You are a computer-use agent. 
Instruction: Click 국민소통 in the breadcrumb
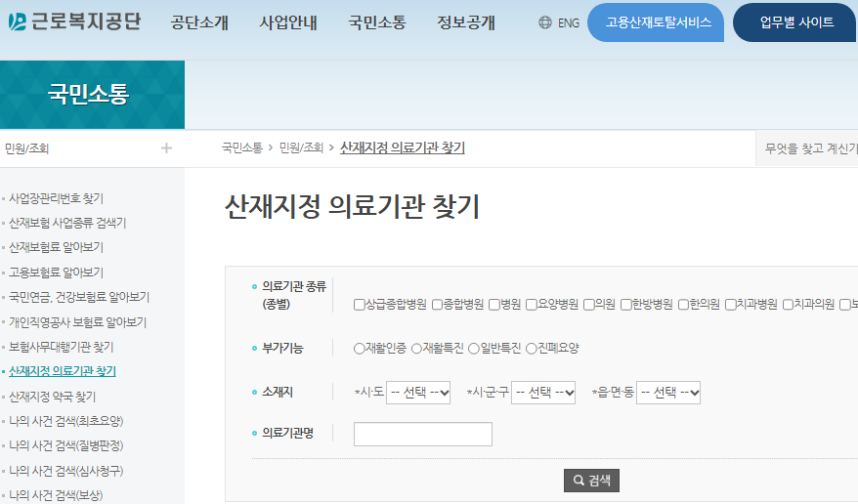tap(241, 148)
